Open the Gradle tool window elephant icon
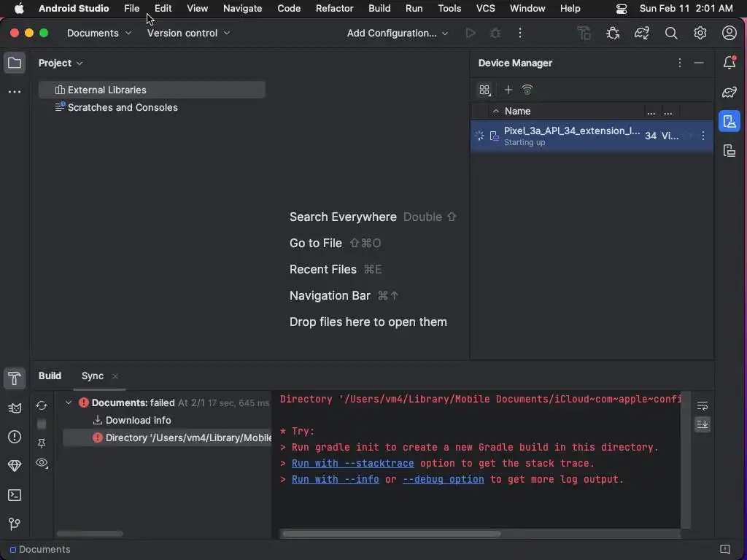Screen dimensions: 747x560 (x=729, y=92)
